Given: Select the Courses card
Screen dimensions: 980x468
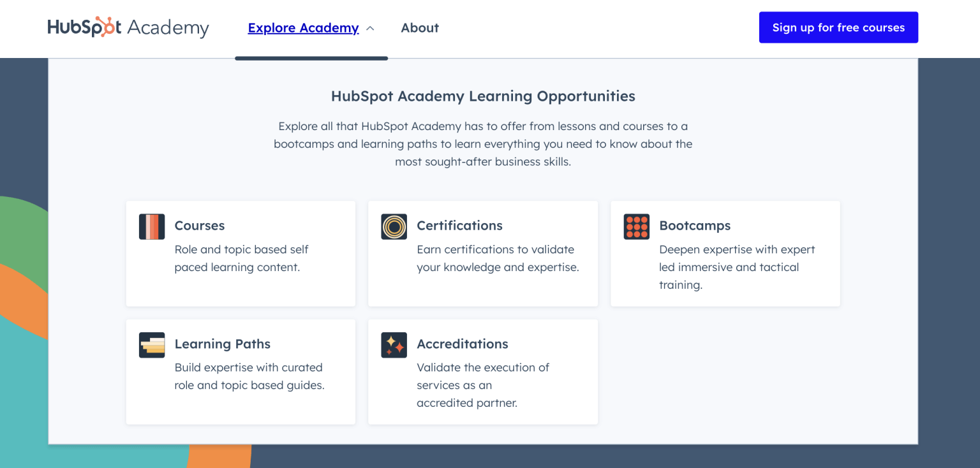Looking at the screenshot, I should coord(241,253).
